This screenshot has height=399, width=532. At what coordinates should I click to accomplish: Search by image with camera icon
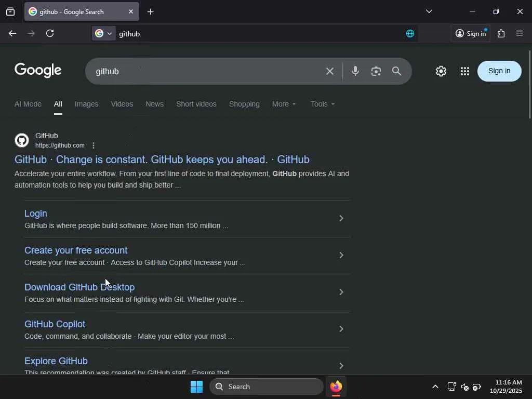(376, 71)
